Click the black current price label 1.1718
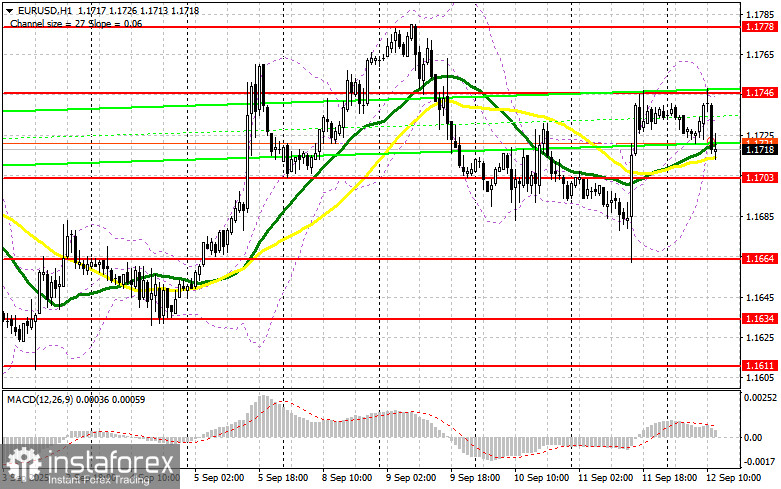The image size is (781, 489). [760, 149]
